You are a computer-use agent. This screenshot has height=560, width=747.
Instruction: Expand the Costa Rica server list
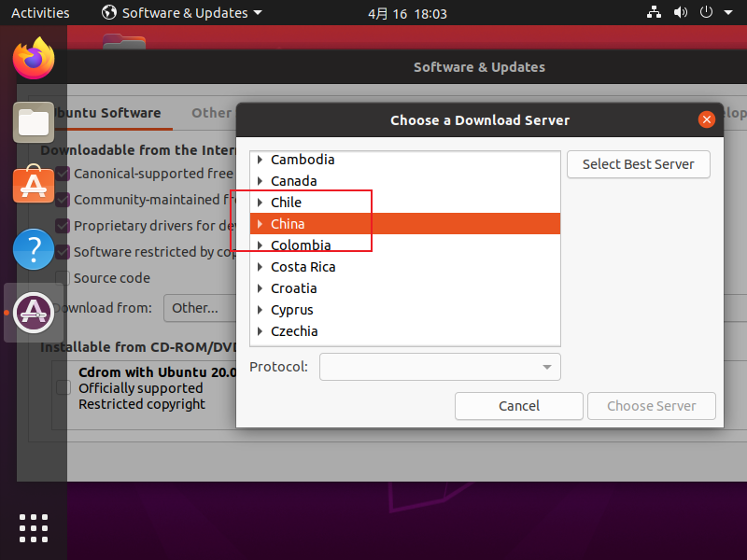pos(260,267)
